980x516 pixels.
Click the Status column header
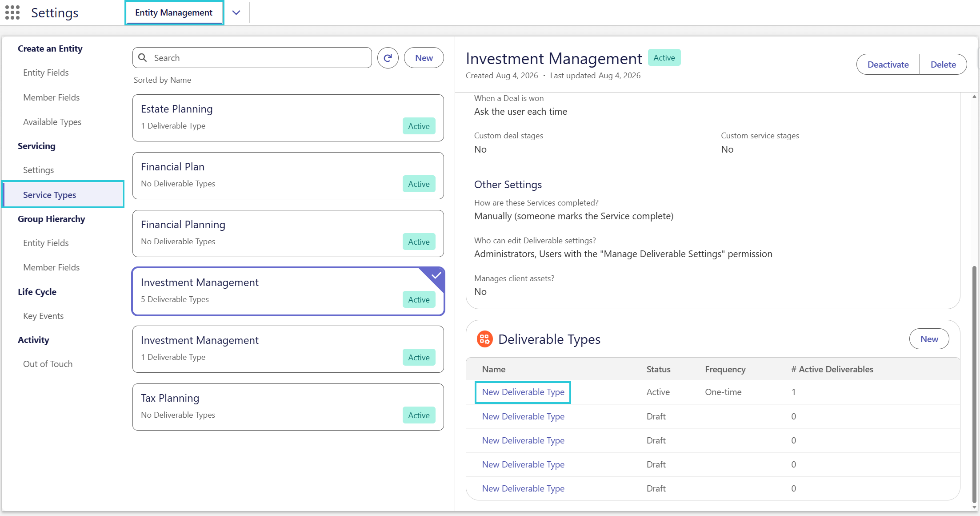pos(658,369)
